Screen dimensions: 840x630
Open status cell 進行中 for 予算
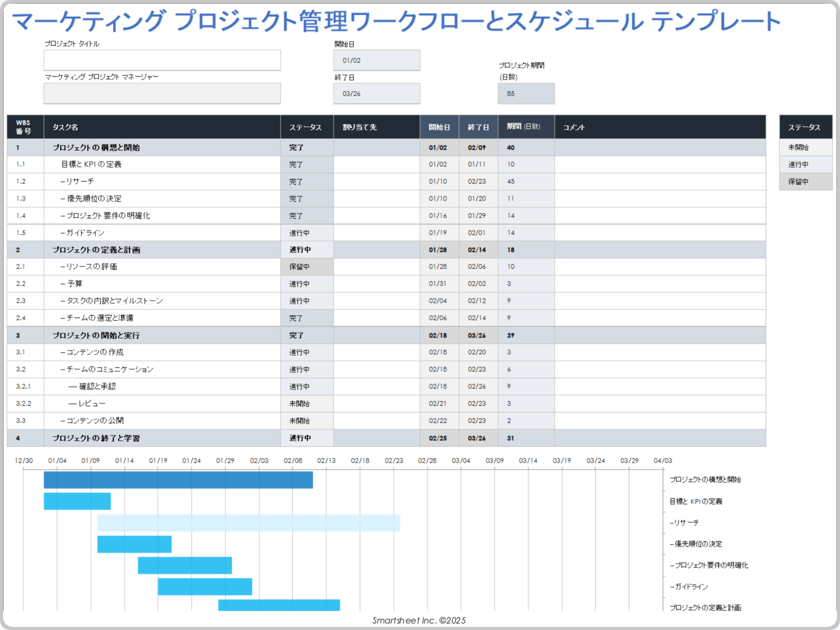[307, 284]
